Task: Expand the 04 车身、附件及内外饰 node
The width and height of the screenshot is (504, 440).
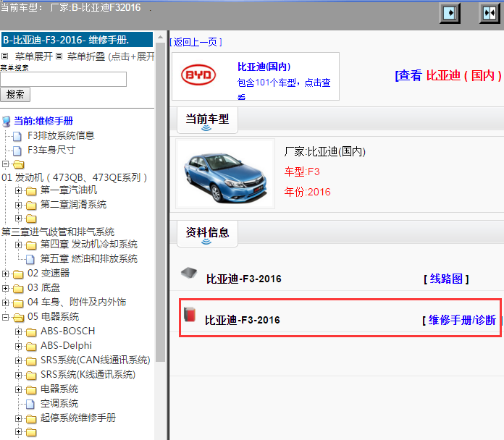Action: click(x=6, y=302)
